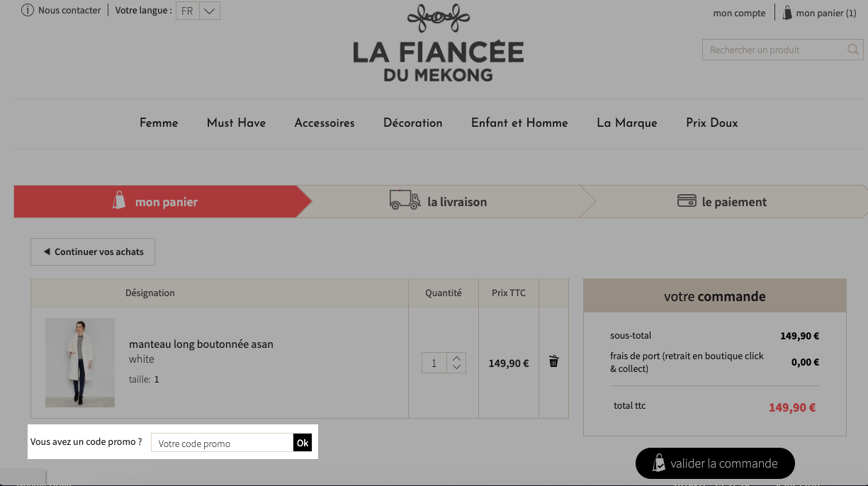Screen dimensions: 868x486
Task: Open the FR language dropdown
Action: pyautogui.click(x=198, y=11)
